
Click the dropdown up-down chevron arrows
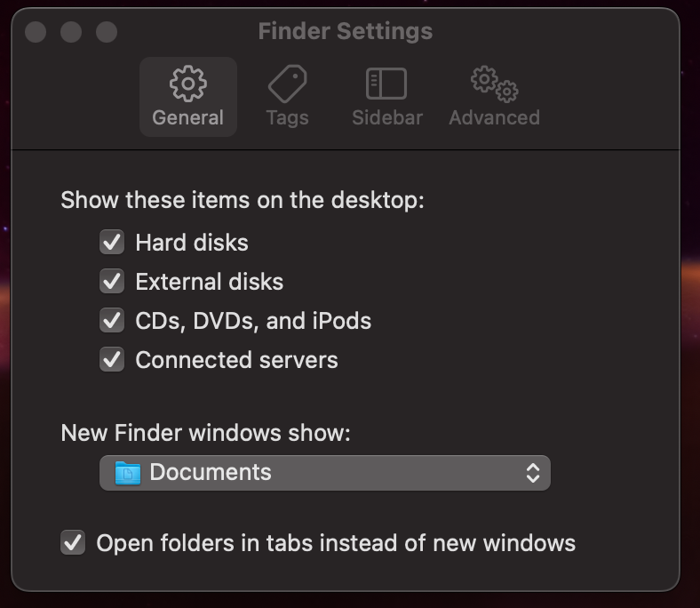click(x=533, y=473)
